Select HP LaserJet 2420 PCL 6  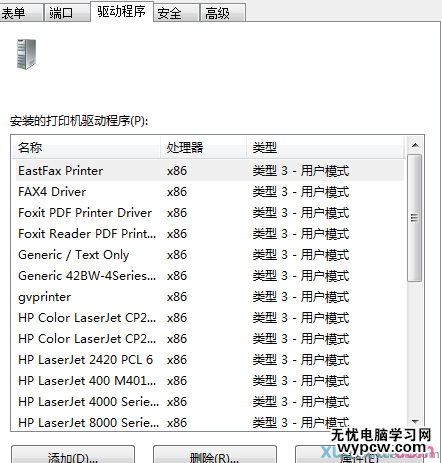[x=210, y=360]
